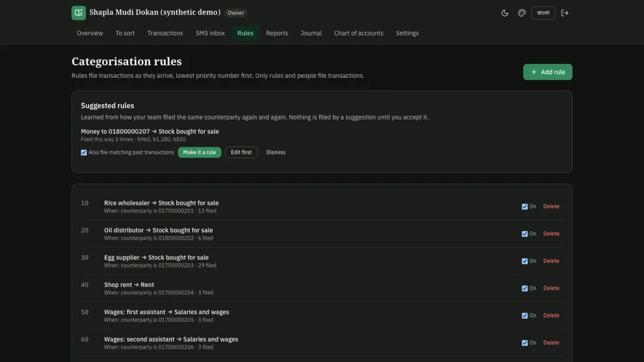This screenshot has width=644, height=362.
Task: Delete the Oil distributor rule
Action: point(551,234)
